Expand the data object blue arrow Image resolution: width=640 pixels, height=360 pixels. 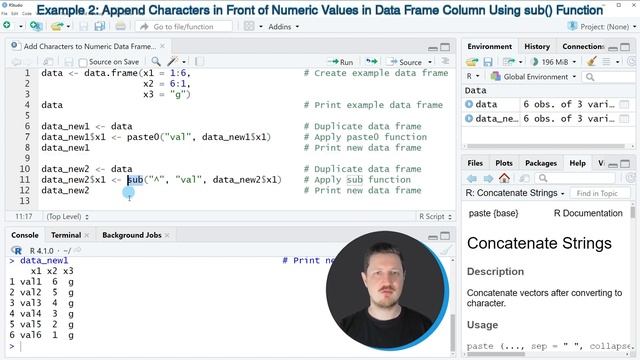(x=469, y=104)
